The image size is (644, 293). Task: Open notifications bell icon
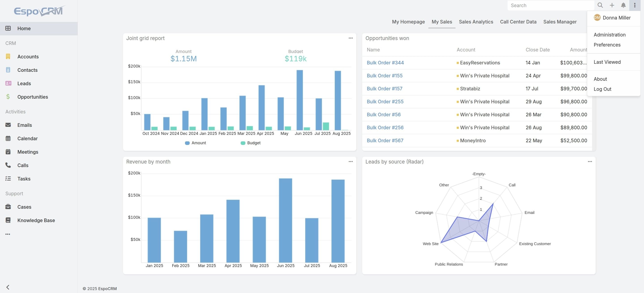(x=623, y=5)
